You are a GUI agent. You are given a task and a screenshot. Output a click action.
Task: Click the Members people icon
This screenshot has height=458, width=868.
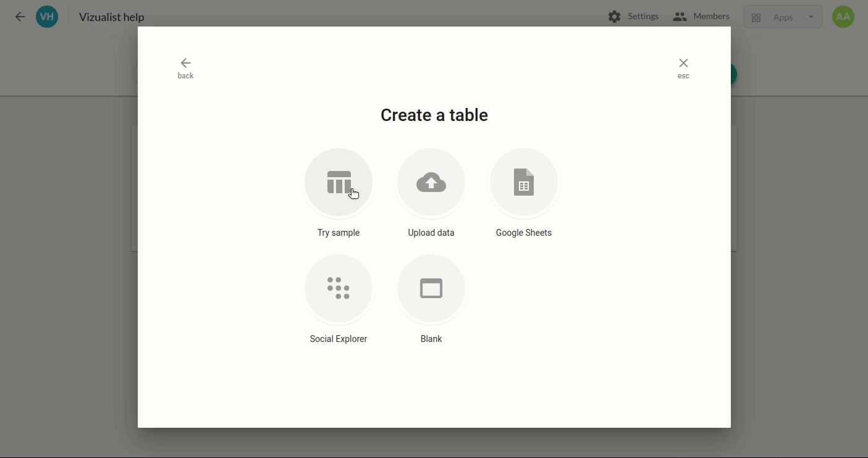[x=680, y=17]
